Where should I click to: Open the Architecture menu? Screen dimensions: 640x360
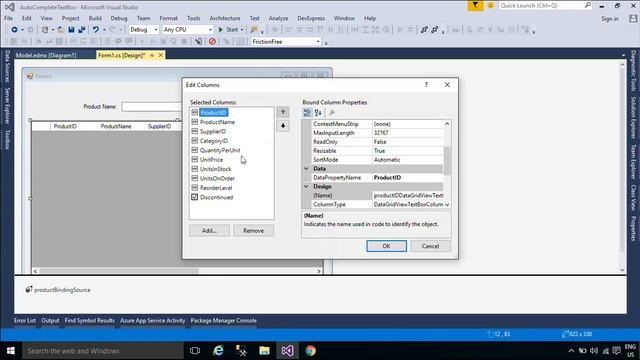coord(225,18)
